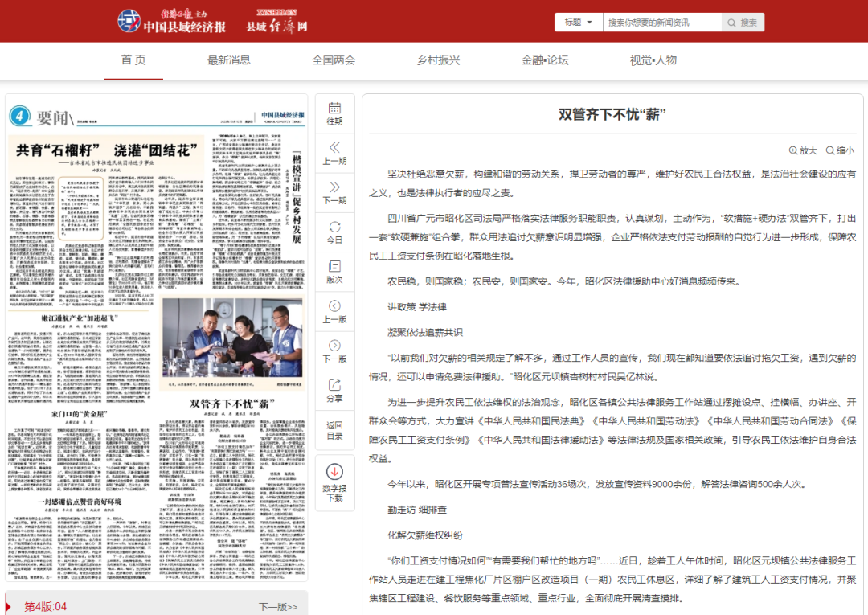Click the 第4版:04 page label
The height and width of the screenshot is (615, 868).
point(45,607)
